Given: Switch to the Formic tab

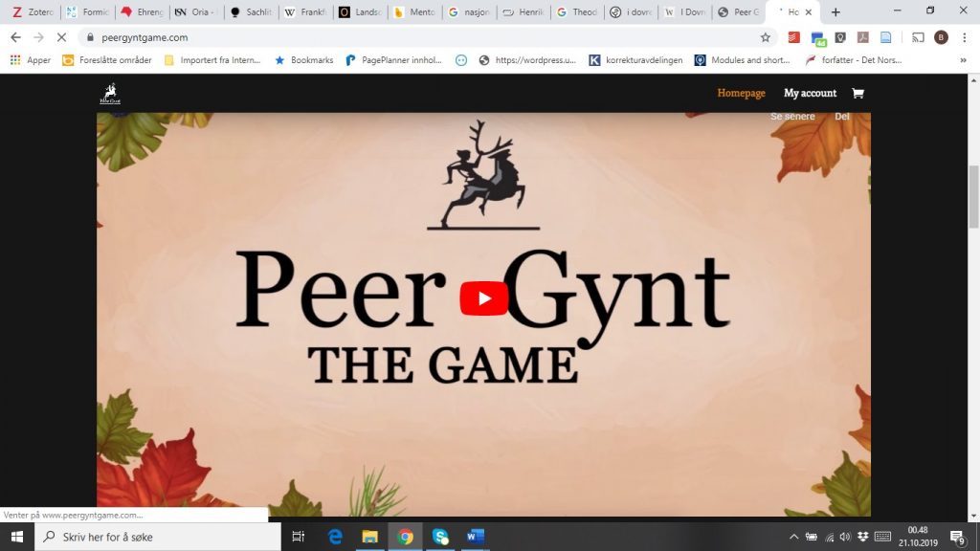Looking at the screenshot, I should click(87, 11).
